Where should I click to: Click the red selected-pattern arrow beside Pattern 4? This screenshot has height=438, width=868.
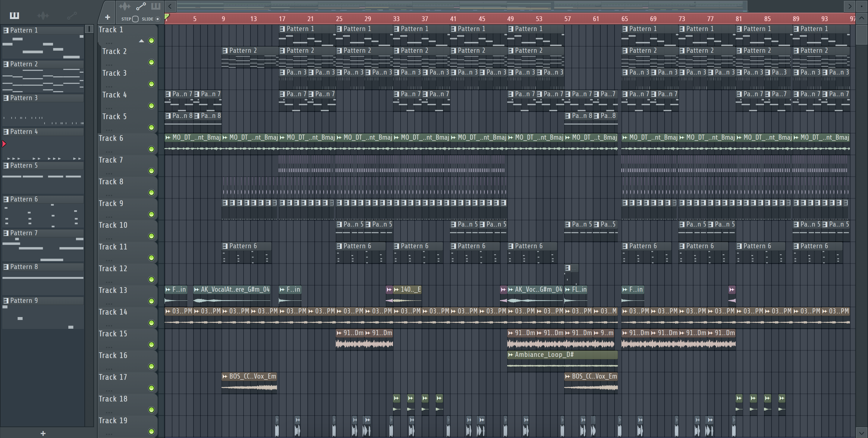pos(4,144)
